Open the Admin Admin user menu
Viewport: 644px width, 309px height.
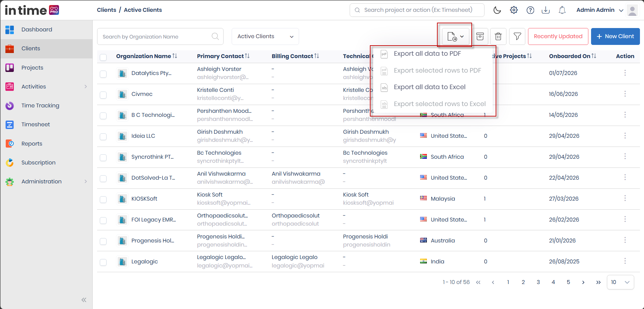pyautogui.click(x=600, y=10)
